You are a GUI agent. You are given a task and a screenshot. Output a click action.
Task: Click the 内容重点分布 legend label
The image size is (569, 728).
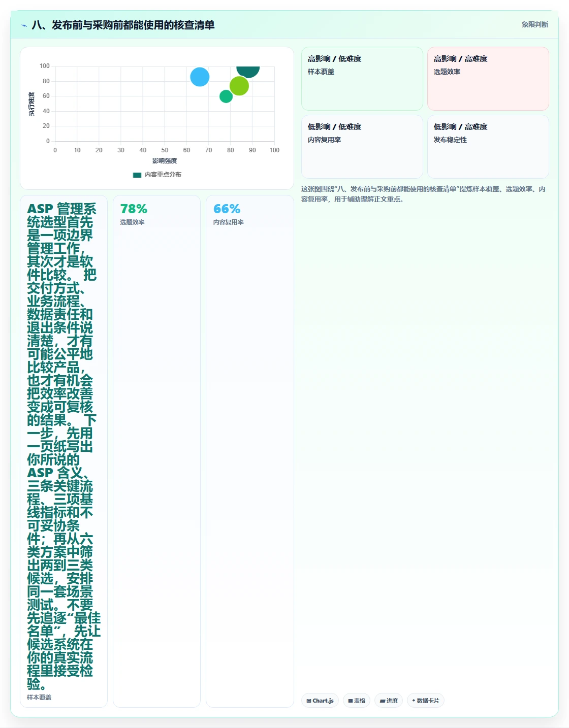[x=163, y=175]
